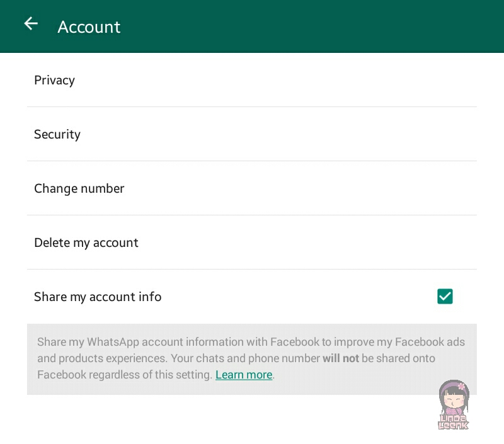Click the bold "will not" text
This screenshot has width=504, height=444.
tap(341, 358)
